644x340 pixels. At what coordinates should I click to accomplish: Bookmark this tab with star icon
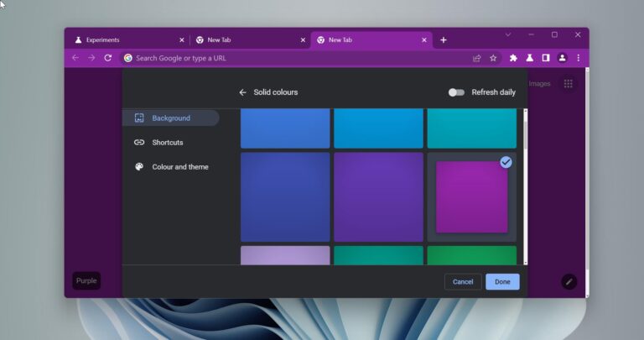[x=493, y=59]
